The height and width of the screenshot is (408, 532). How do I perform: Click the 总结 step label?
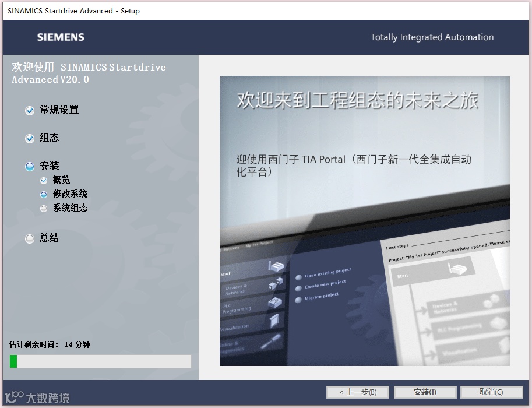(49, 238)
